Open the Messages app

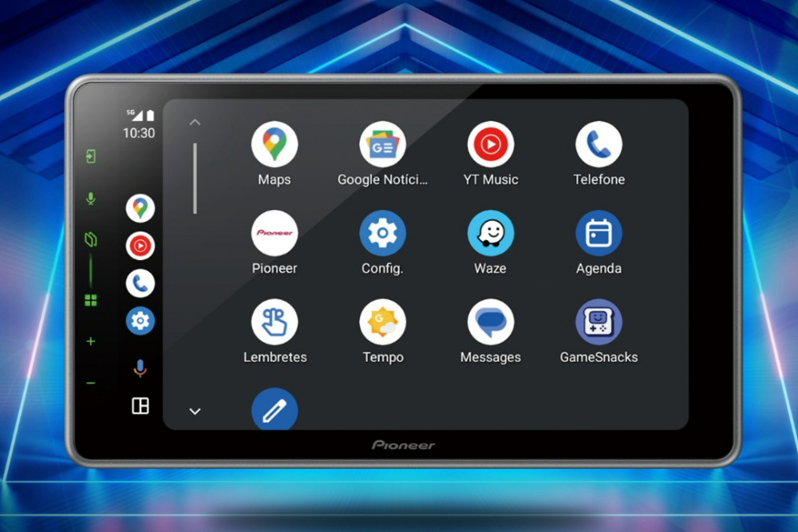coord(491,322)
